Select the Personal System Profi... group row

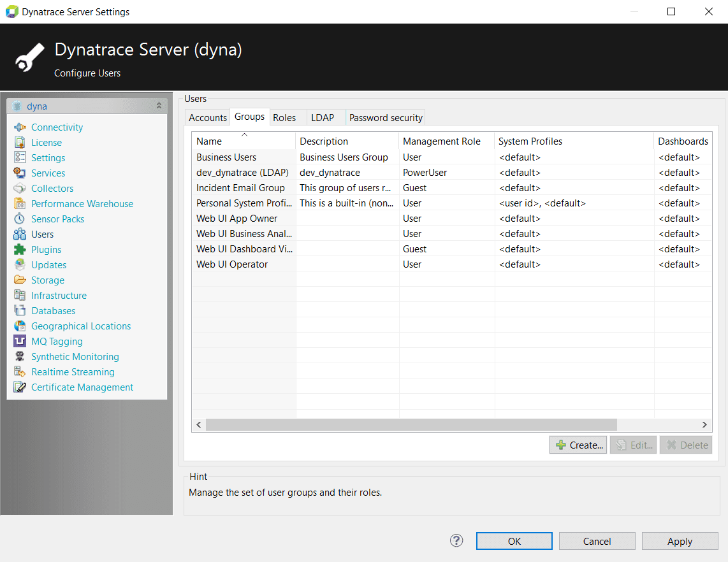click(x=452, y=203)
